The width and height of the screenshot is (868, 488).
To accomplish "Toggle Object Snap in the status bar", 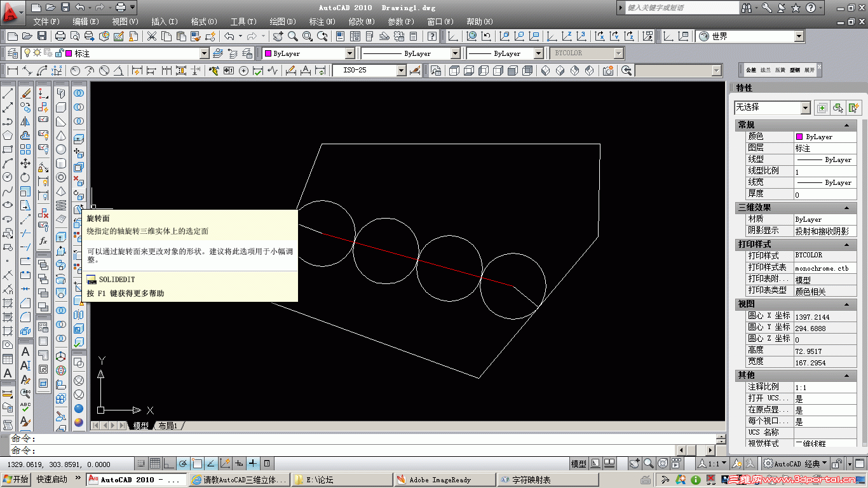I will pyautogui.click(x=197, y=463).
